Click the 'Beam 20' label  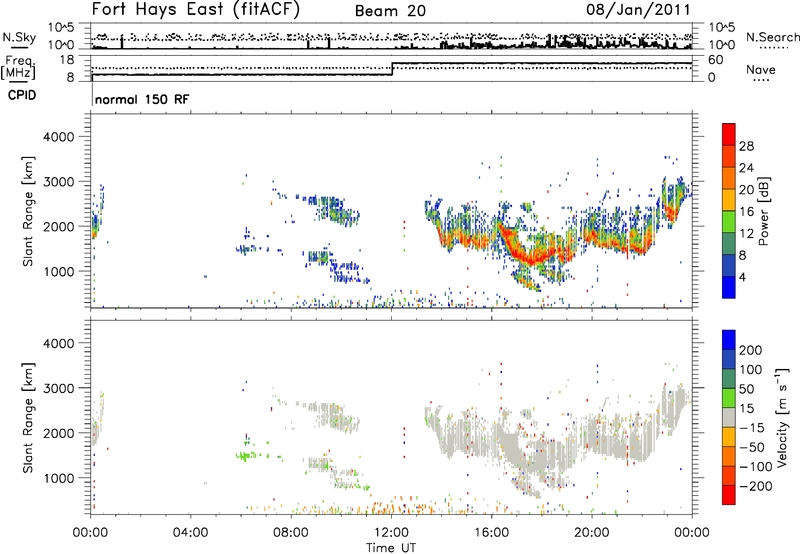[390, 11]
